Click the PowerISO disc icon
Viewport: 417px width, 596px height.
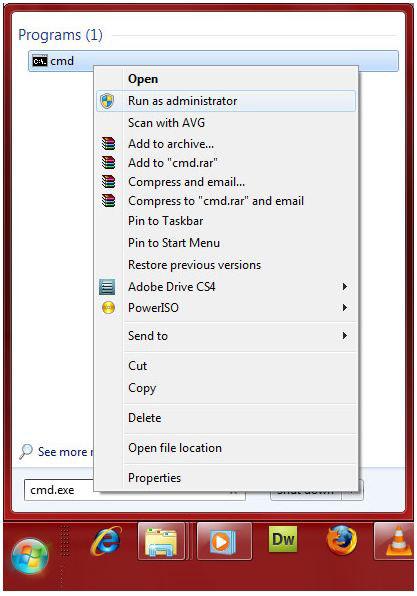pos(108,308)
